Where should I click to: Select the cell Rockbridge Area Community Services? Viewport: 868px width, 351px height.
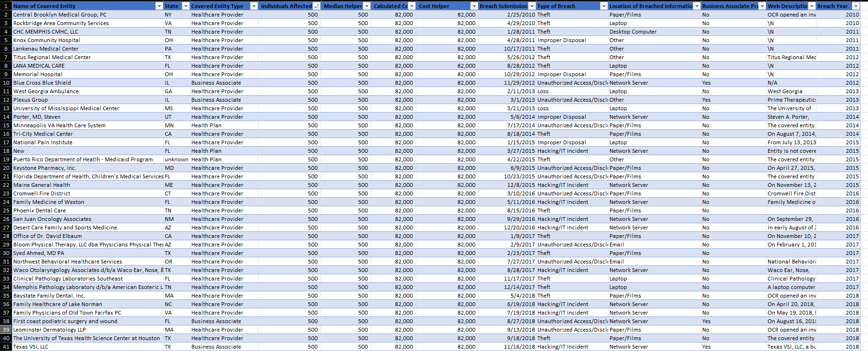click(88, 23)
